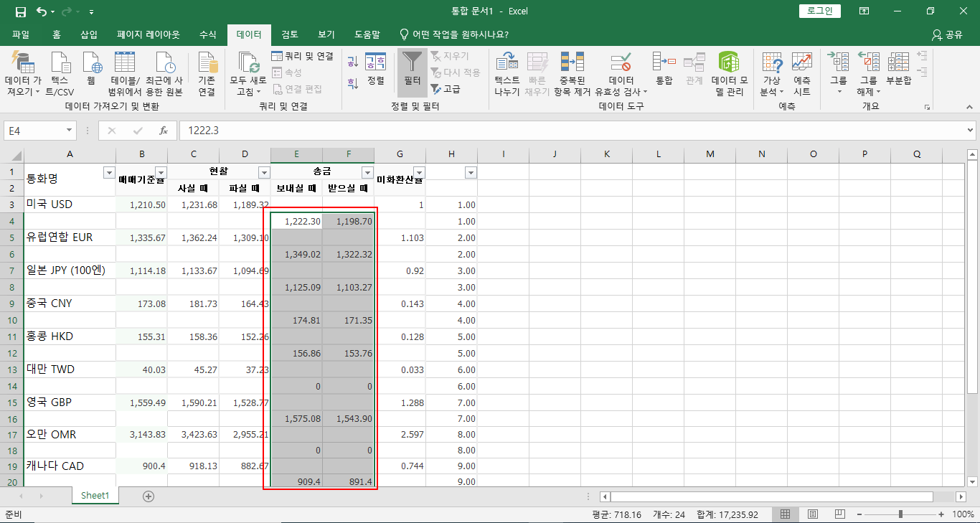Switch to Page Layout view in status bar

(x=813, y=514)
